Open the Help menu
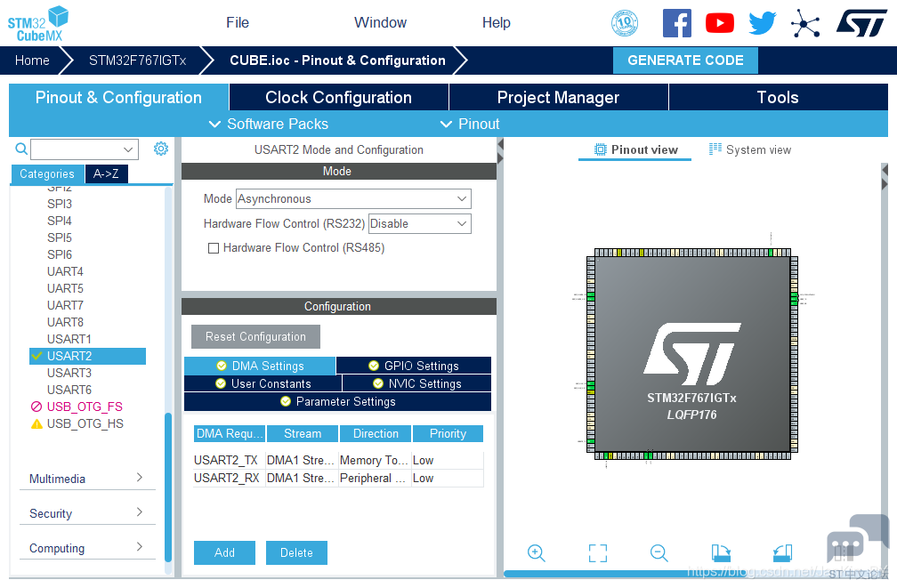The width and height of the screenshot is (897, 588). coord(496,23)
